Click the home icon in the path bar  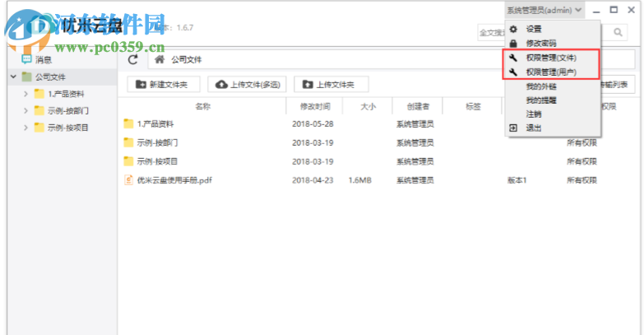[x=160, y=59]
